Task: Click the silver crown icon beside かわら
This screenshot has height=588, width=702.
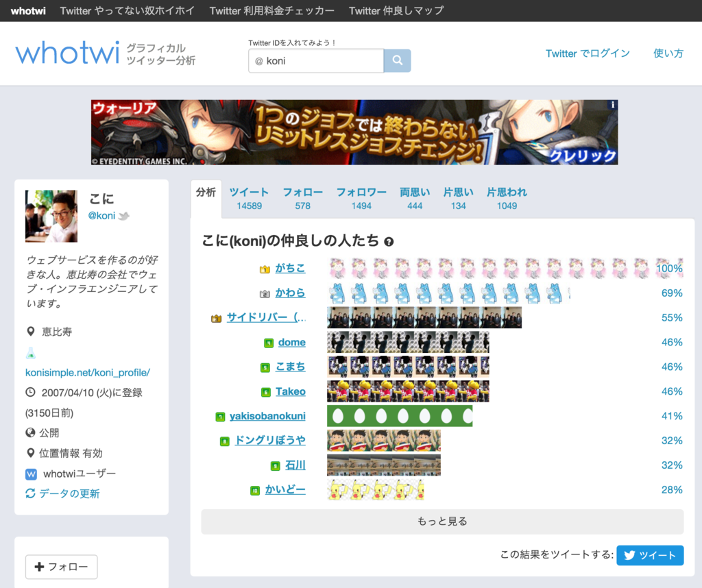Action: coord(265,294)
